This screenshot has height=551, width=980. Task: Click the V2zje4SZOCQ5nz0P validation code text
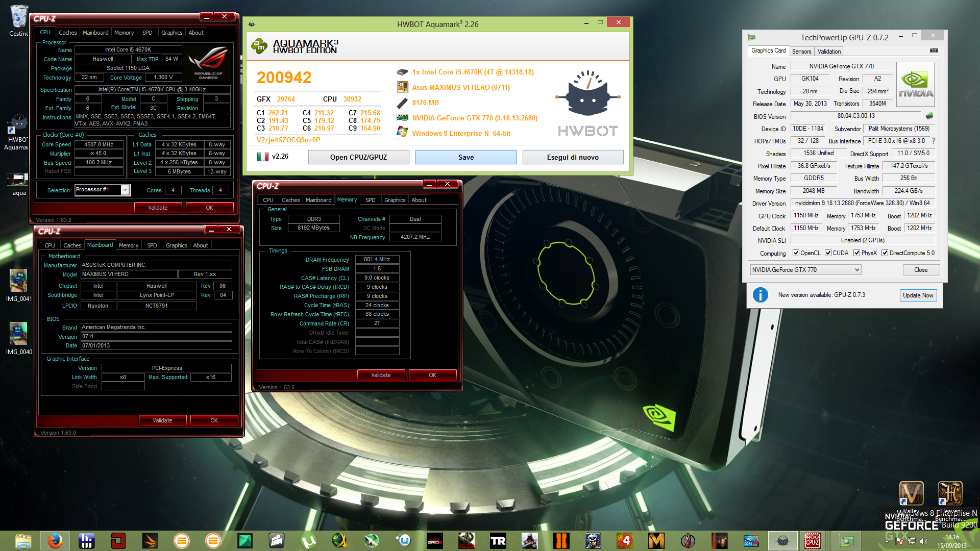coord(288,140)
